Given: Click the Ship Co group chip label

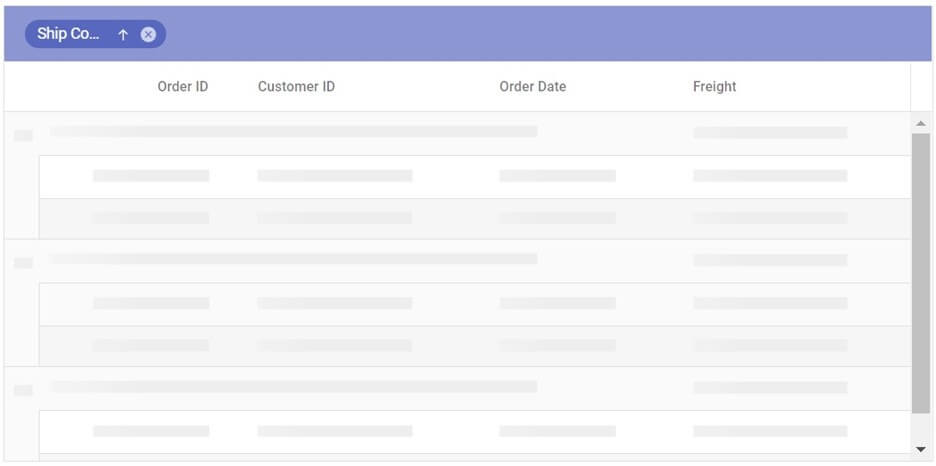Looking at the screenshot, I should click(x=68, y=34).
